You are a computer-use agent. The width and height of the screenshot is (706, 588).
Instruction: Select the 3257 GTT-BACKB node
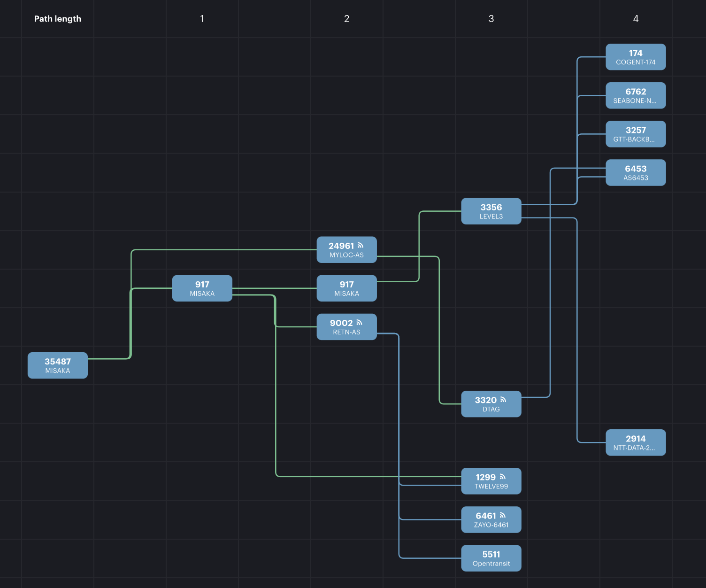[636, 134]
